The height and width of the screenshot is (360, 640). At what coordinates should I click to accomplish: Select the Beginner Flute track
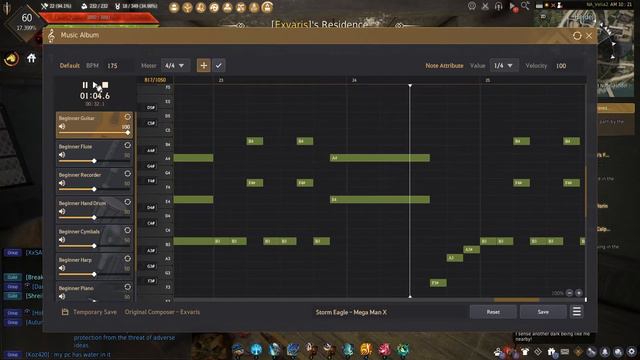coord(95,153)
